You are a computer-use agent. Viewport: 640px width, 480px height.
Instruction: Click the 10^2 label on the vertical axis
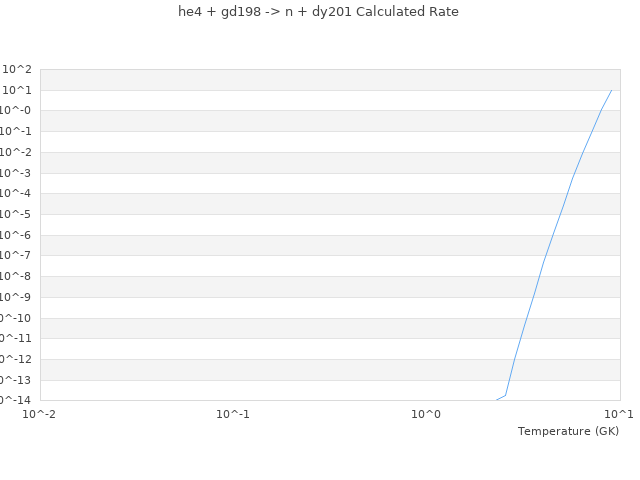[x=17, y=69]
